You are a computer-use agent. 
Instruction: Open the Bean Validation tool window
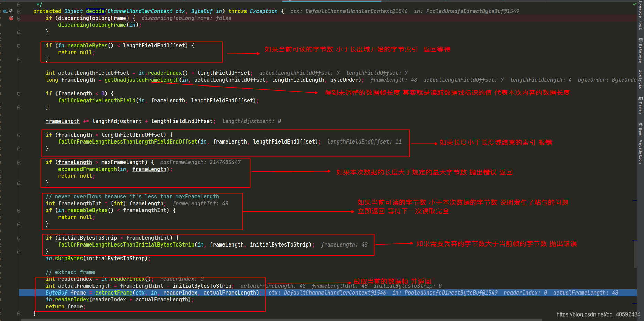pyautogui.click(x=640, y=143)
